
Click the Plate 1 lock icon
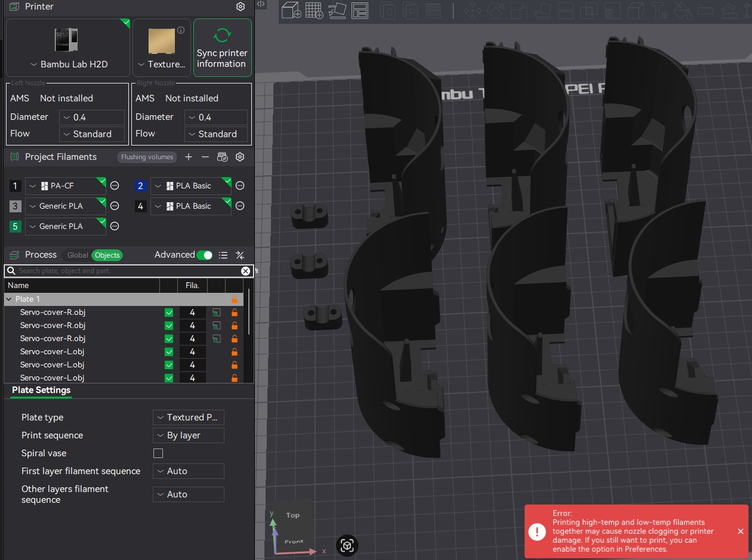[235, 299]
